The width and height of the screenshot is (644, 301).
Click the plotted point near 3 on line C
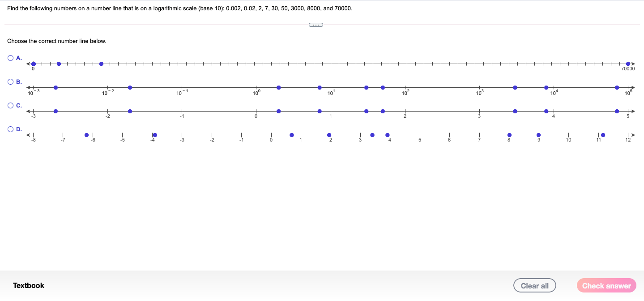515,111
